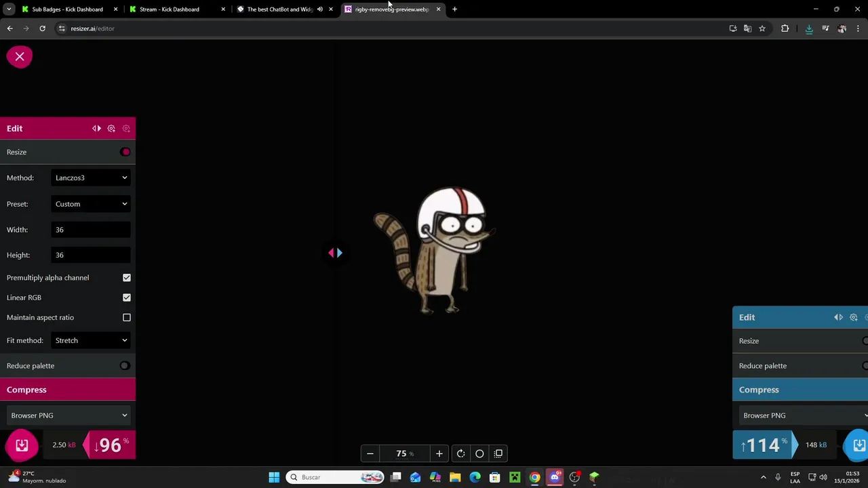Enable Maintain aspect ratio checkbox
Image resolution: width=868 pixels, height=488 pixels.
(x=127, y=317)
